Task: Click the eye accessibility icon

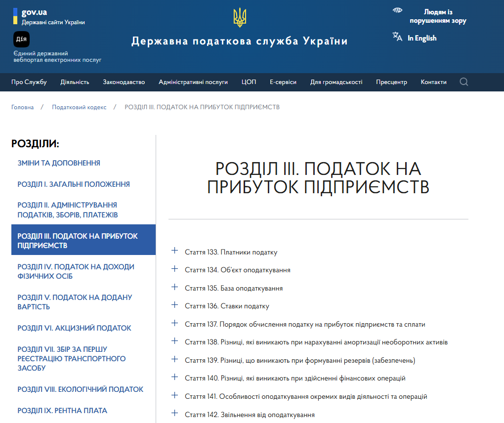Action: (x=397, y=10)
